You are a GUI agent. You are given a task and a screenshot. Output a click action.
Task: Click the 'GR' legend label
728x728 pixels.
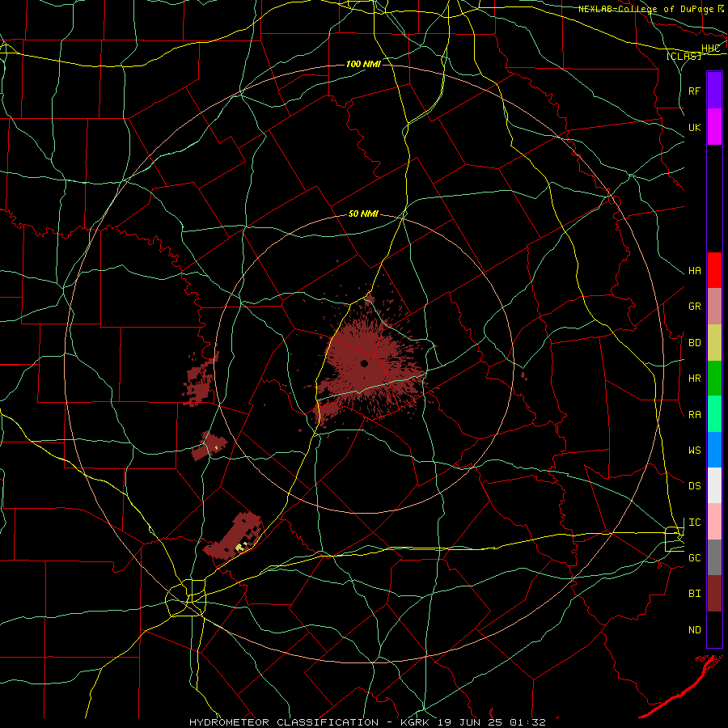(694, 307)
